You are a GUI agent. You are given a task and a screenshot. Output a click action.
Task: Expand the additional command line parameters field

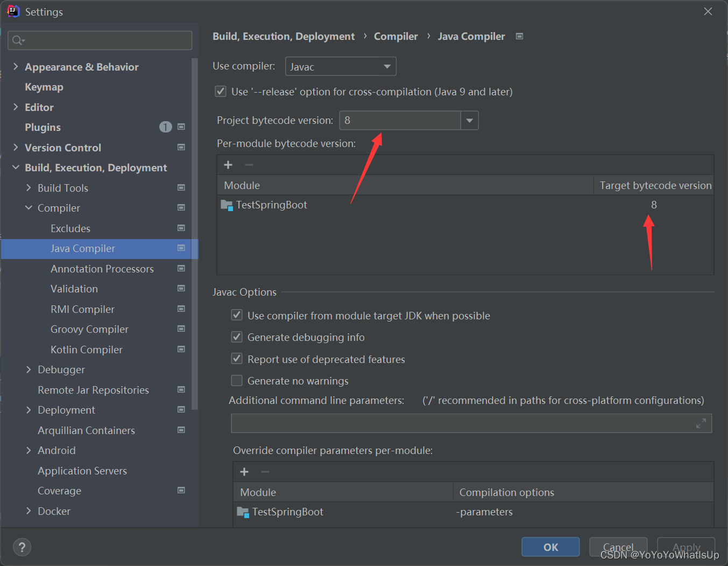701,423
